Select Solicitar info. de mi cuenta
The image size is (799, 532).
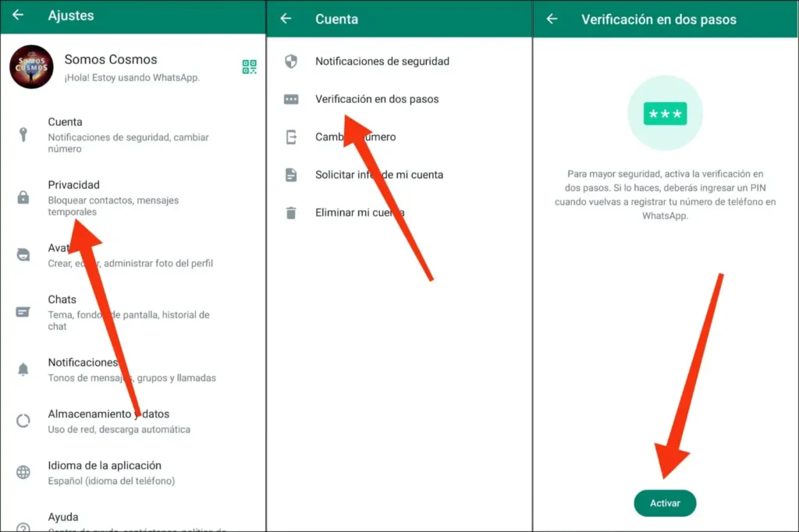tap(399, 175)
